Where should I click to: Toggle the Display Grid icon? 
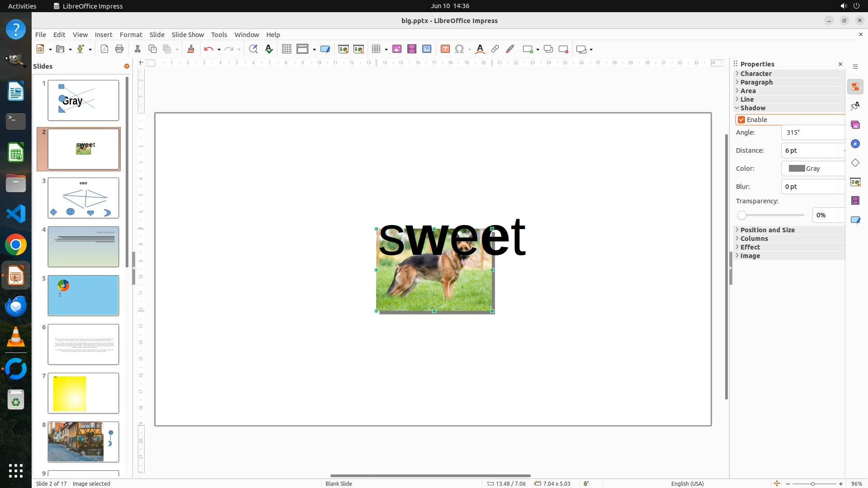point(287,49)
